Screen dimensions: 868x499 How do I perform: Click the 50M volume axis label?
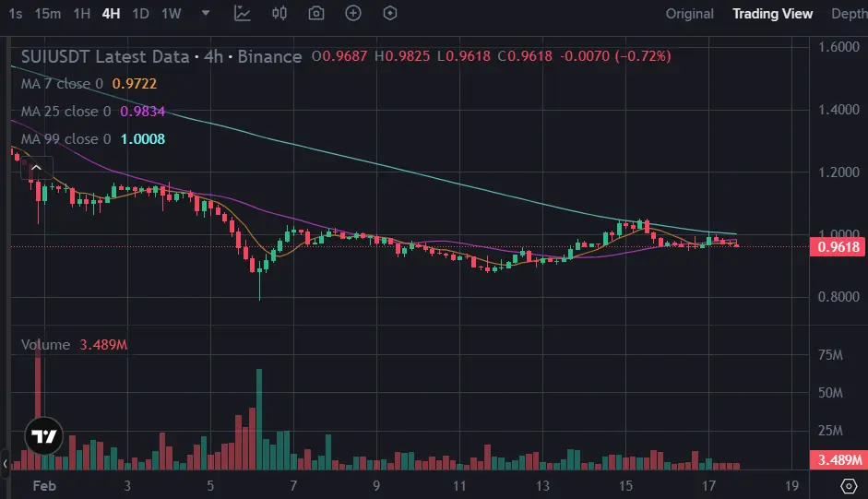(x=830, y=393)
